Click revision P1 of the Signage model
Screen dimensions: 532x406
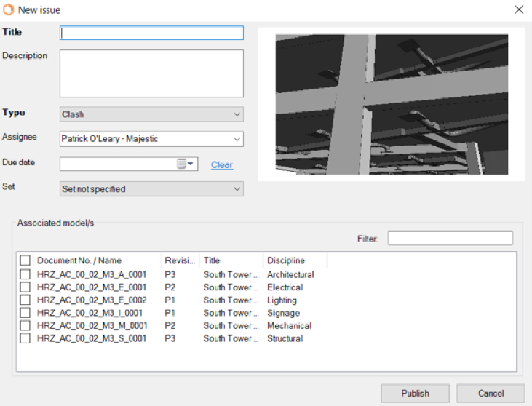pyautogui.click(x=170, y=313)
